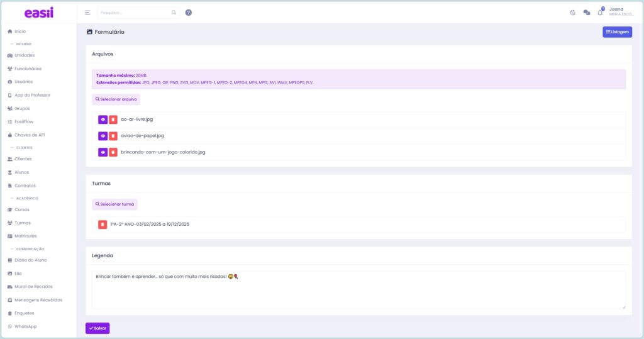Open WhatsApp from the sidebar
This screenshot has height=339, width=644.
[x=25, y=326]
